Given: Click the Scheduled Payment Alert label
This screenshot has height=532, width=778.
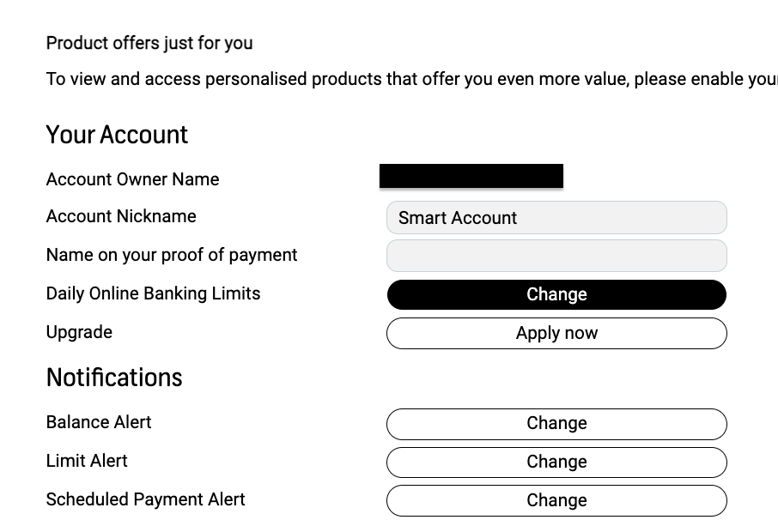Looking at the screenshot, I should (x=145, y=499).
